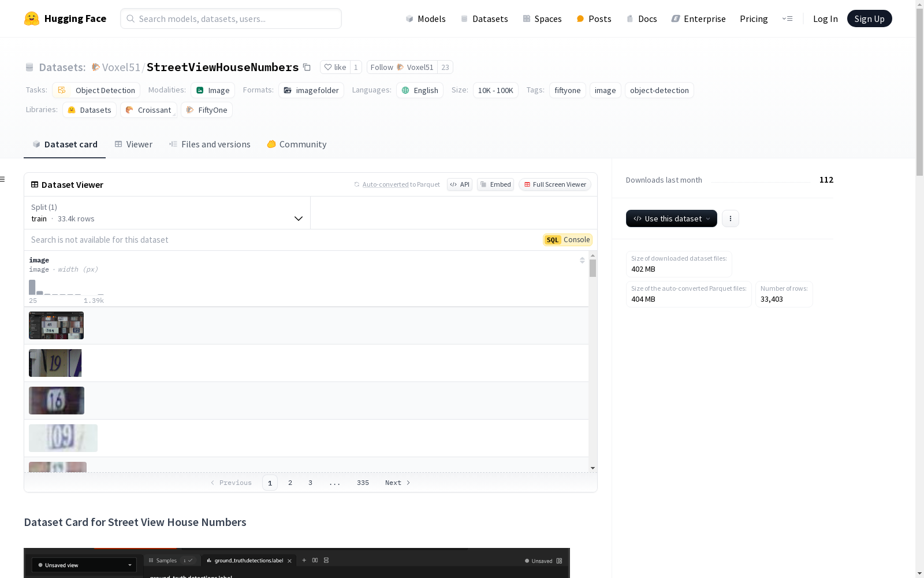Switch to the Viewer tab

pyautogui.click(x=133, y=144)
